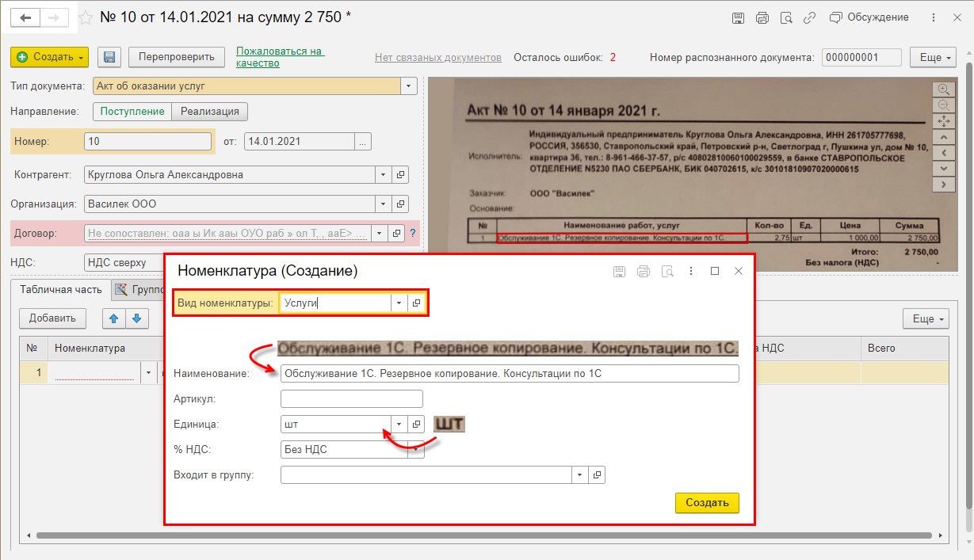Click the Перепроверить button
The image size is (974, 560).
click(x=177, y=57)
